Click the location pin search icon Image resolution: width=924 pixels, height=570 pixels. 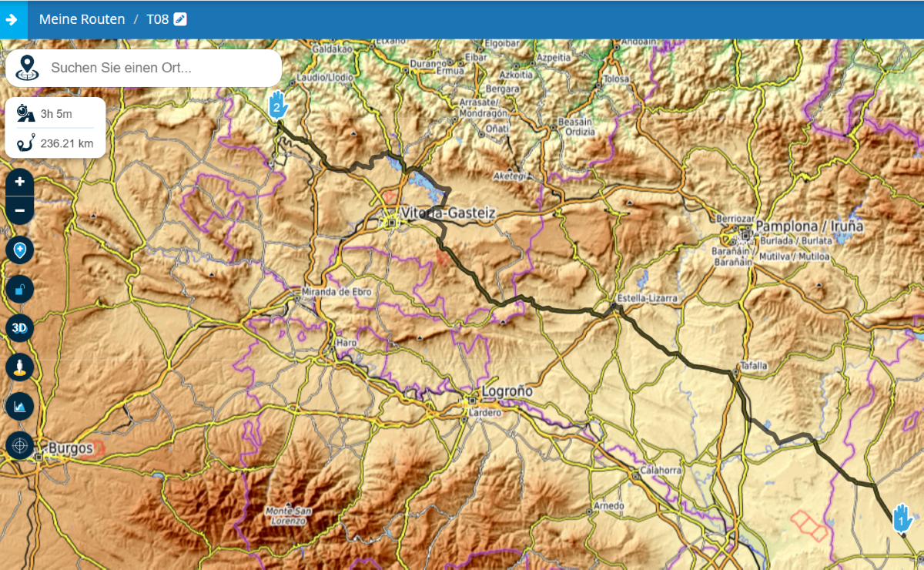pyautogui.click(x=28, y=68)
